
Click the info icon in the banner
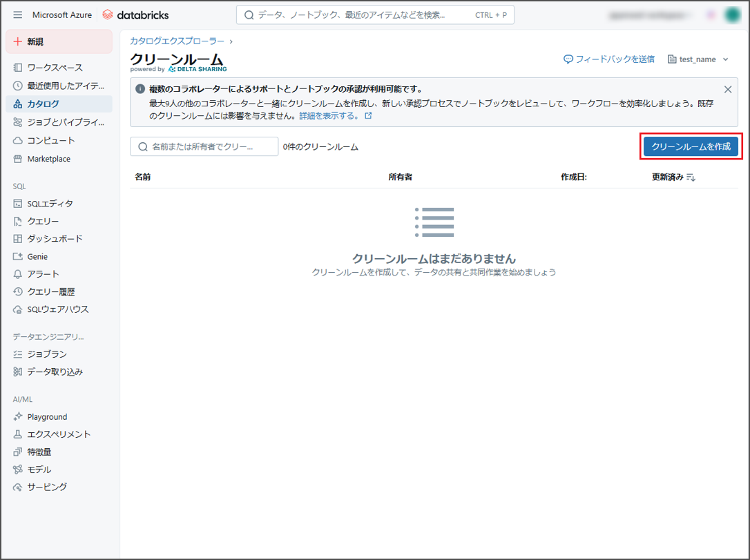[140, 89]
